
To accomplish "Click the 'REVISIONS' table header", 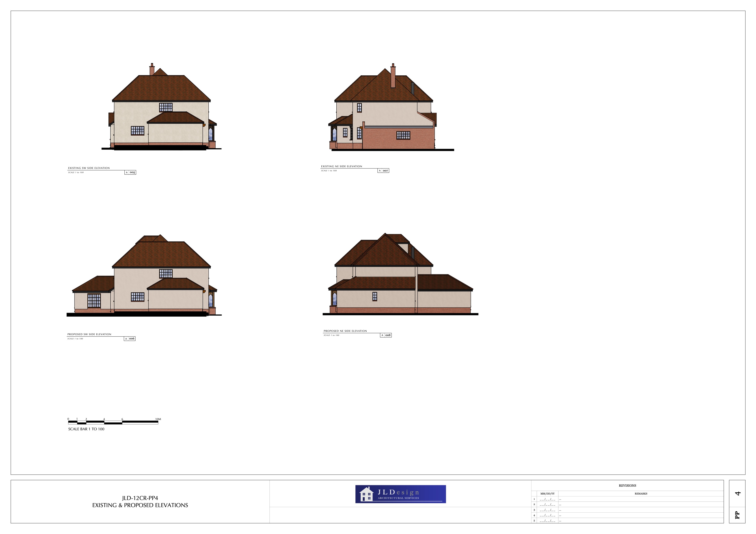I will tap(627, 486).
